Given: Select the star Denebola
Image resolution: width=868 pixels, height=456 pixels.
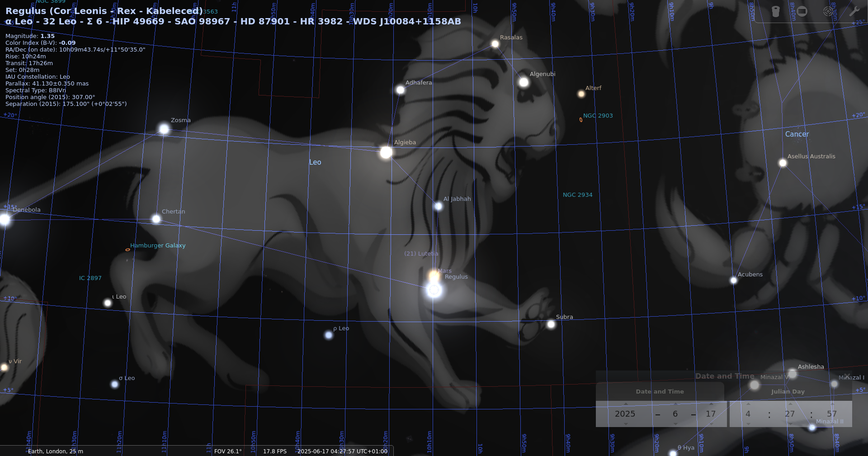Looking at the screenshot, I should tap(5, 219).
